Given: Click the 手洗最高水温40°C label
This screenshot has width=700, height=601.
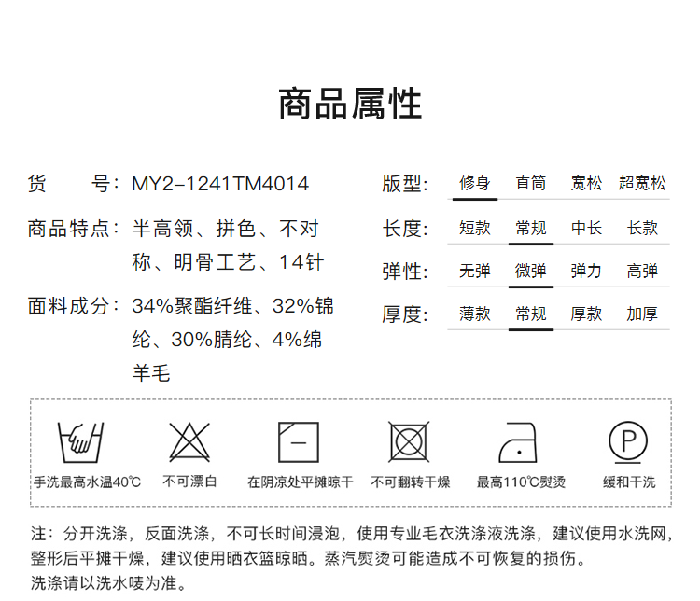Looking at the screenshot, I should [87, 482].
